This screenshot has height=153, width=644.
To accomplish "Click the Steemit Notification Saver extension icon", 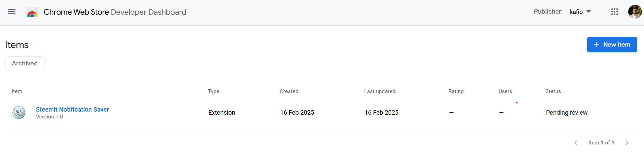I will click(x=19, y=112).
